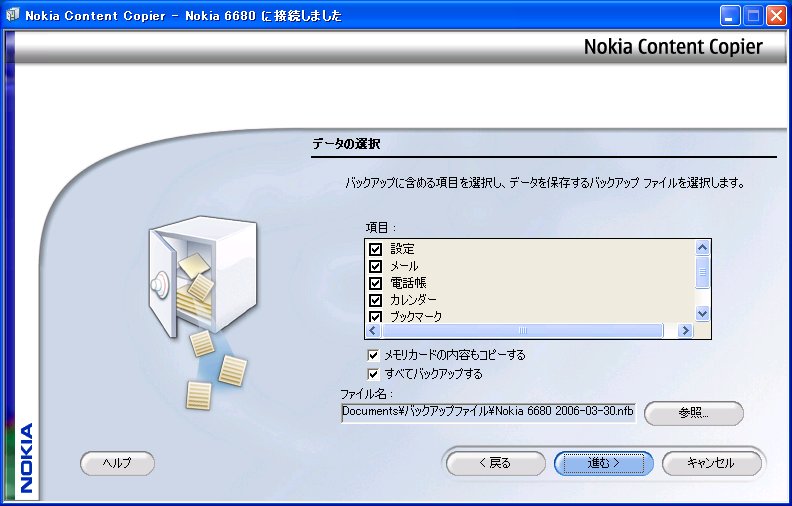Click the vertical scrollbar thumb in list

(702, 273)
